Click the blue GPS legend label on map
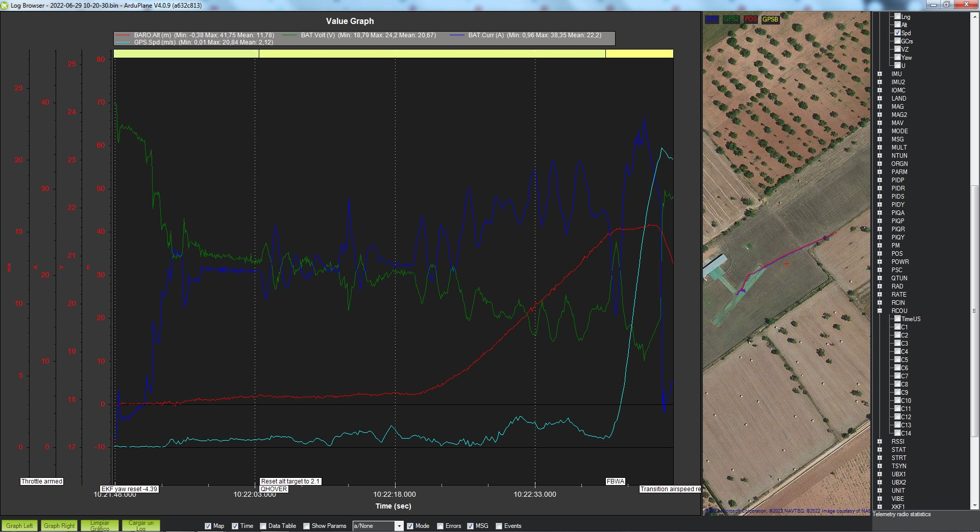This screenshot has height=532, width=980. [x=712, y=19]
